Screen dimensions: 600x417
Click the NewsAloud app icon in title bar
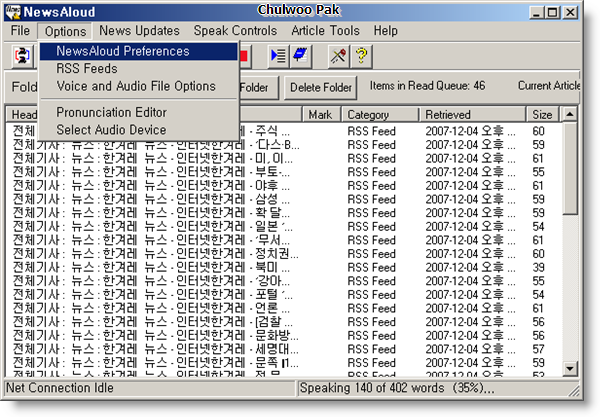click(13, 12)
